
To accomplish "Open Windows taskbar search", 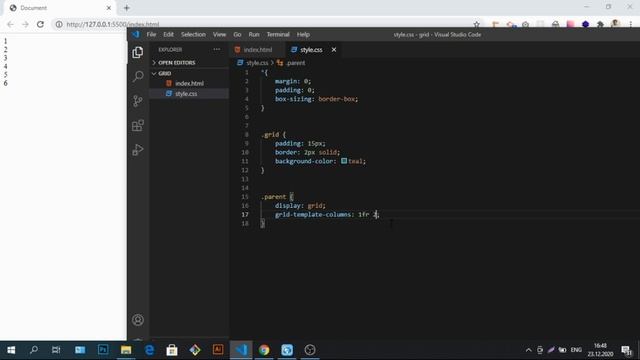I will tap(34, 350).
